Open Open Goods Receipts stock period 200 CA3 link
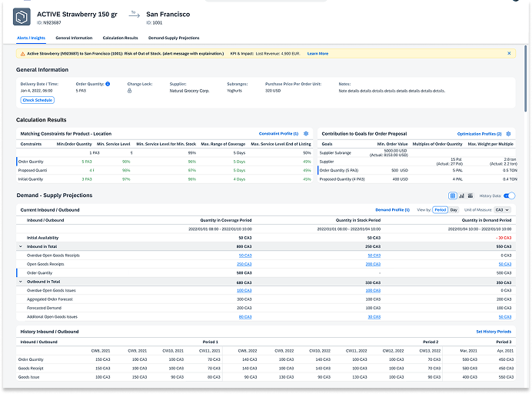Image resolution: width=532 pixels, height=394 pixels. pos(373,264)
